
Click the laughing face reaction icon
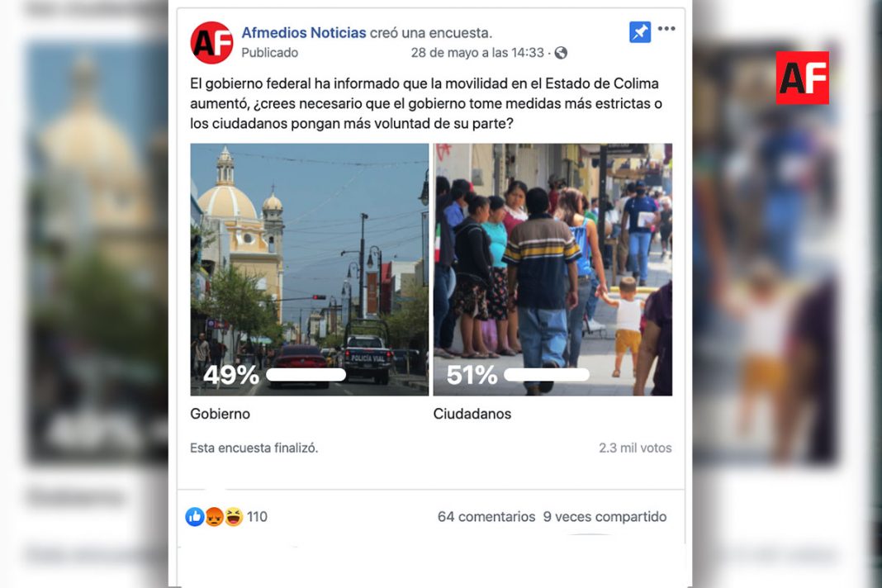point(234,516)
